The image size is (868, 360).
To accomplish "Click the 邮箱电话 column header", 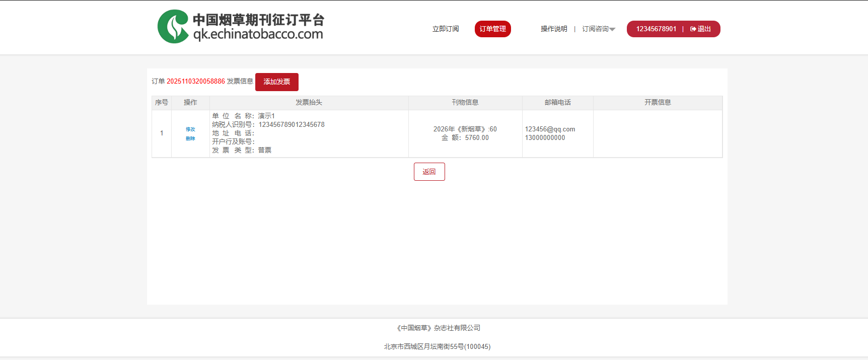I will coord(557,103).
